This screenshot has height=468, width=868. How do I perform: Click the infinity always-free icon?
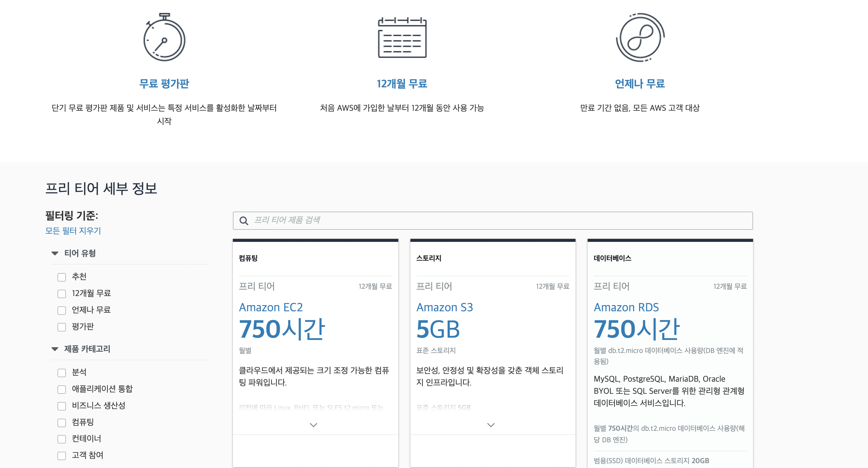click(640, 38)
